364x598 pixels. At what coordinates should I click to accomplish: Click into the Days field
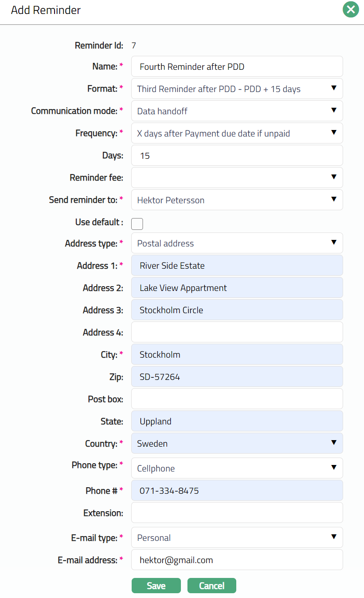[x=237, y=155]
